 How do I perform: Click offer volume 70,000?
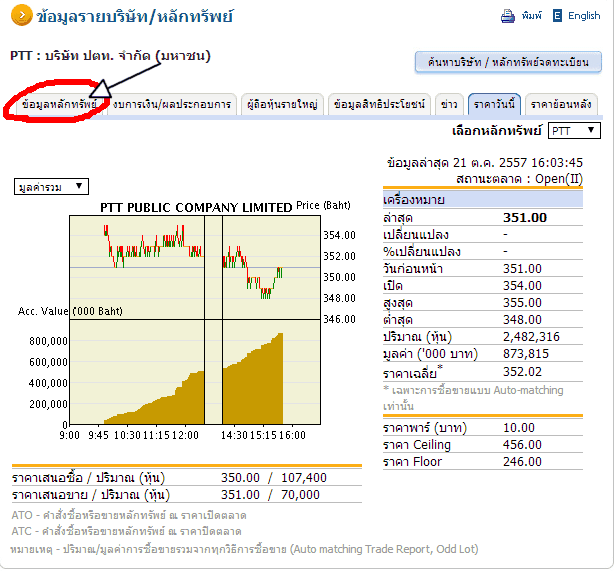coord(300,495)
